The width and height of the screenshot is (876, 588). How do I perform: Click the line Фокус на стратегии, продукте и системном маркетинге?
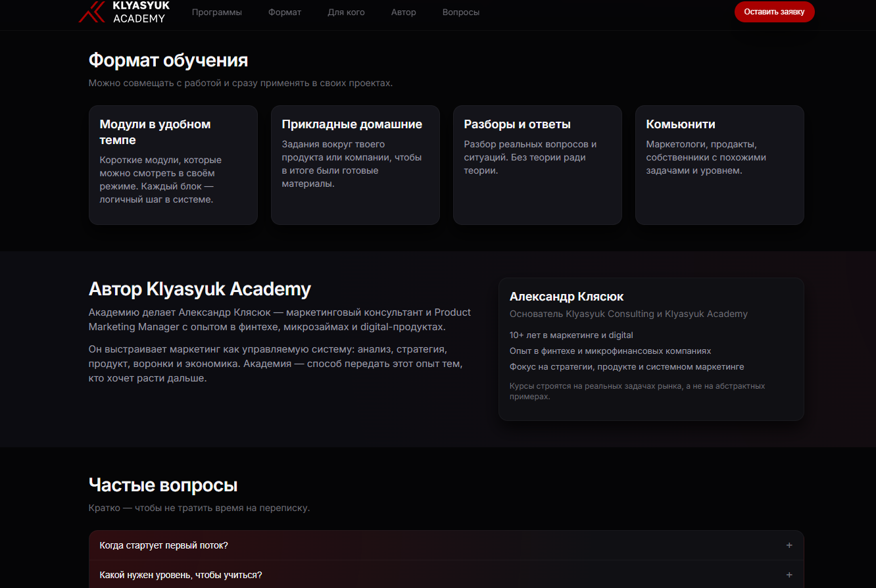pos(627,367)
